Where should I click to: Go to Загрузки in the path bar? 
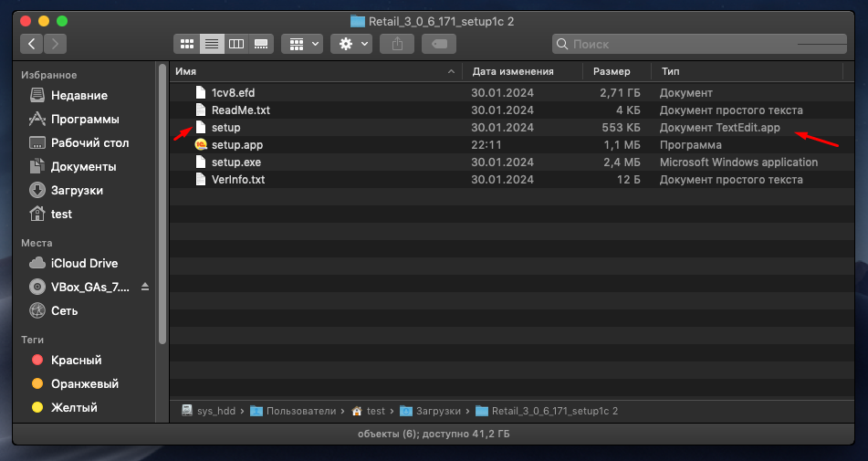click(x=431, y=411)
